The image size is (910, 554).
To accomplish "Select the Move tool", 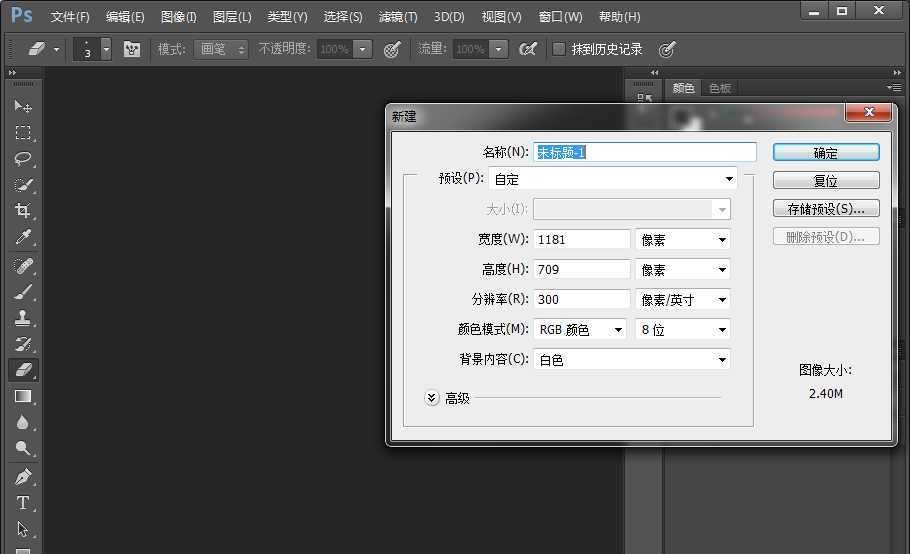I will (22, 107).
